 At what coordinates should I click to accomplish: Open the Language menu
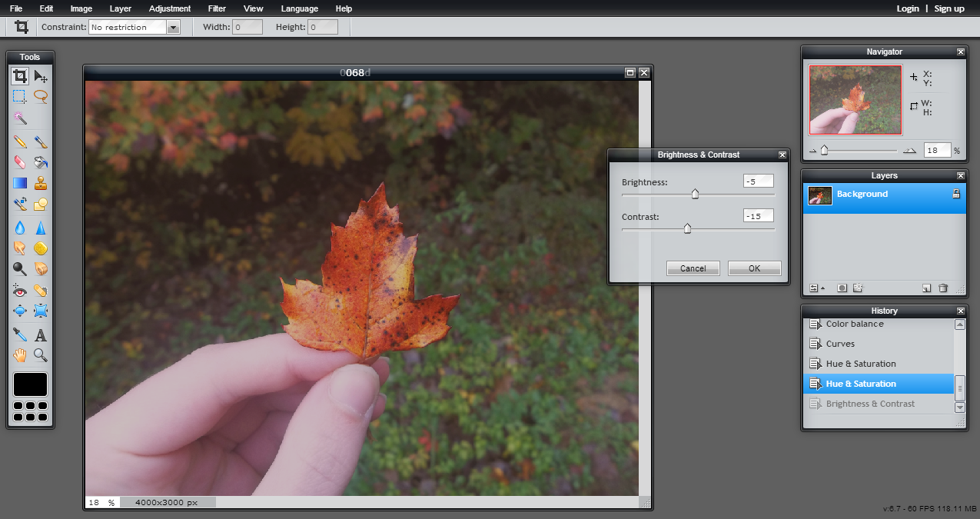click(300, 8)
